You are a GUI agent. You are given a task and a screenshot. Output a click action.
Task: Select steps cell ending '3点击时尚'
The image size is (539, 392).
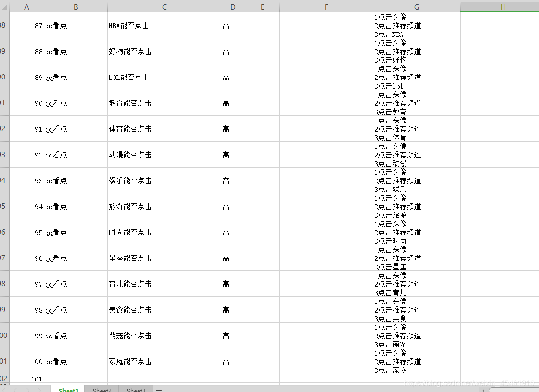(x=417, y=232)
